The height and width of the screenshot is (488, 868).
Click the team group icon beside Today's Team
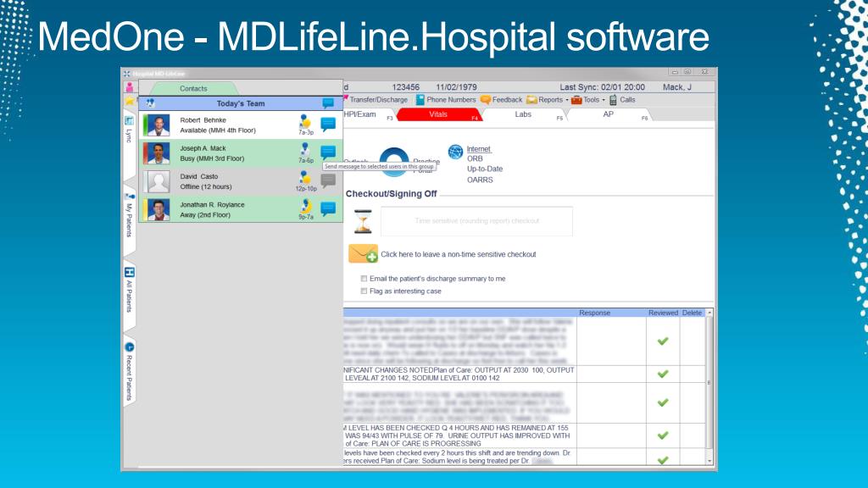coord(150,103)
